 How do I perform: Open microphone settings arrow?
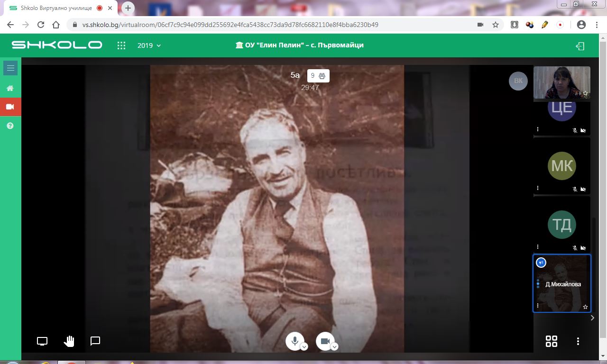[304, 347]
